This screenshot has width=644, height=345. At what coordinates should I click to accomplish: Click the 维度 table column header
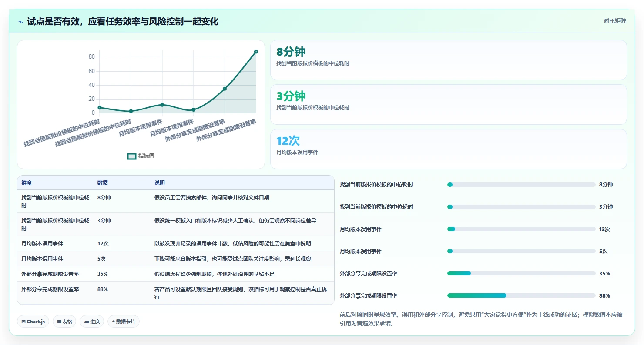(x=27, y=183)
